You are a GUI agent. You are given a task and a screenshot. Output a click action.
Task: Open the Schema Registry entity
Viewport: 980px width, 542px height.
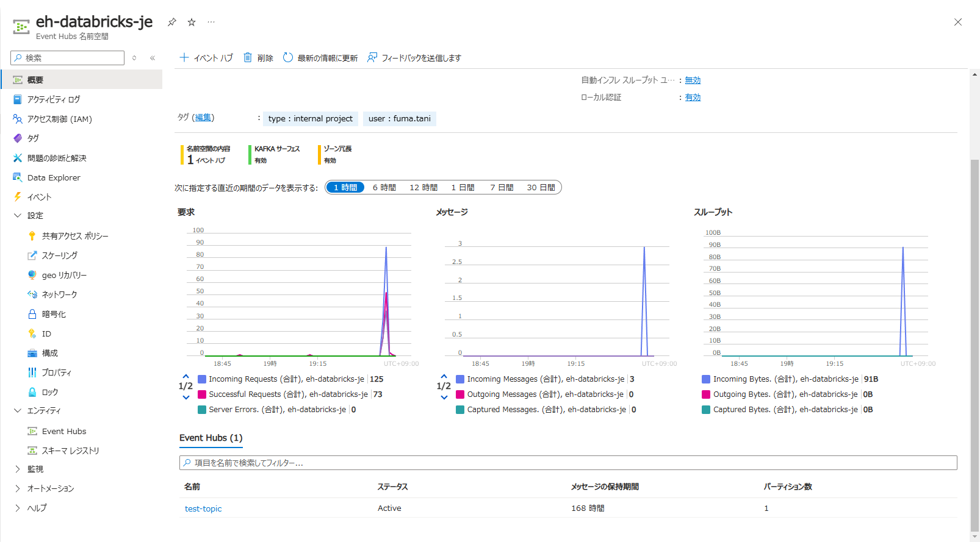[70, 451]
